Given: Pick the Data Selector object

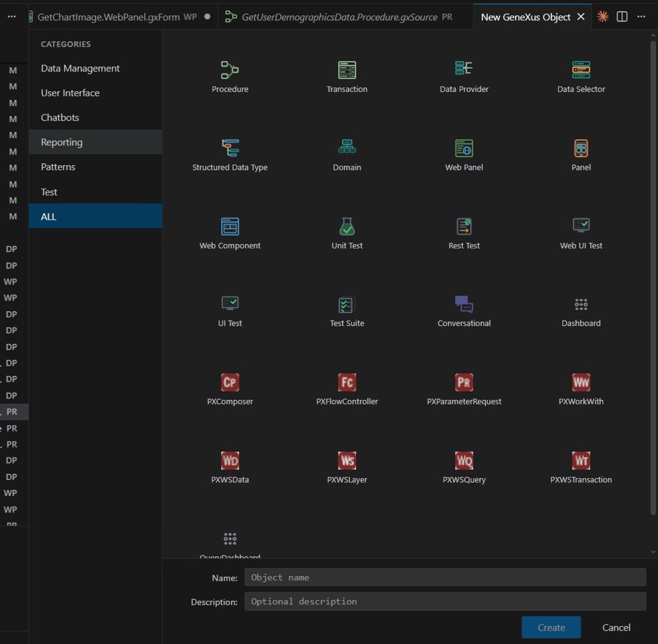Looking at the screenshot, I should 581,70.
